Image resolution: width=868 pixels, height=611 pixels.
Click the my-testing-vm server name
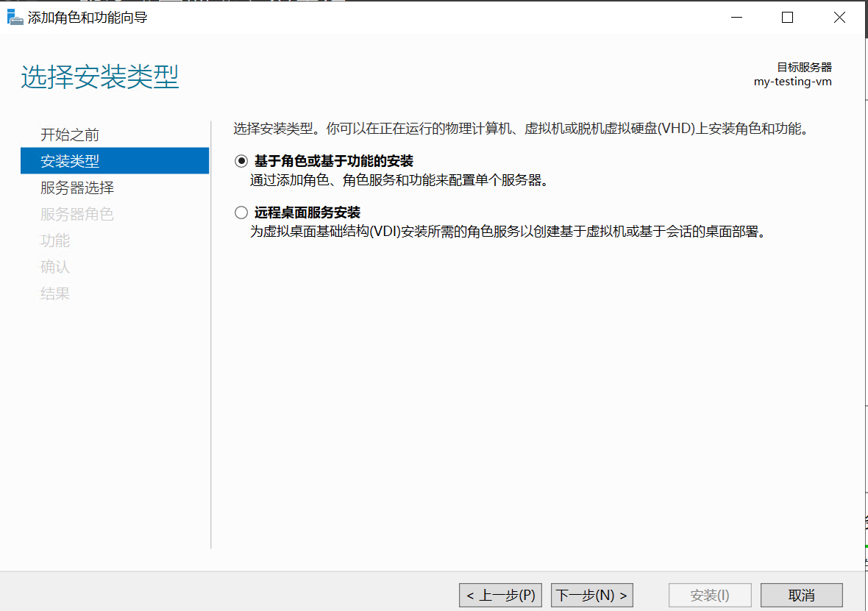[x=793, y=82]
